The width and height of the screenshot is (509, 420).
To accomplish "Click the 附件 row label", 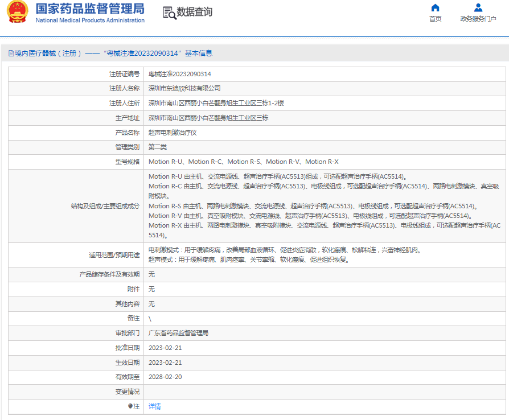I will tap(133, 289).
